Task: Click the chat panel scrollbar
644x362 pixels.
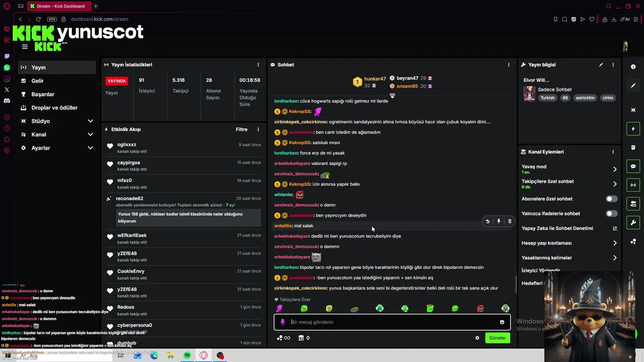Action: [516, 285]
